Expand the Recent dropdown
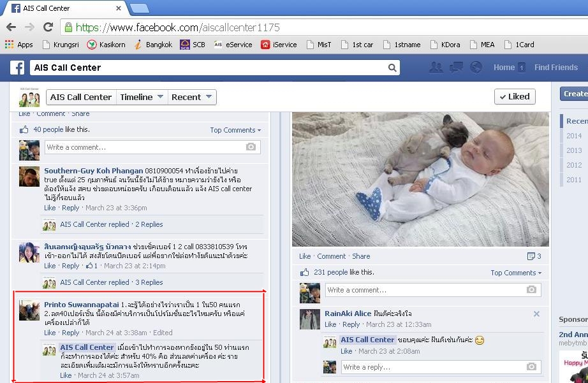The width and height of the screenshot is (588, 383). 192,97
